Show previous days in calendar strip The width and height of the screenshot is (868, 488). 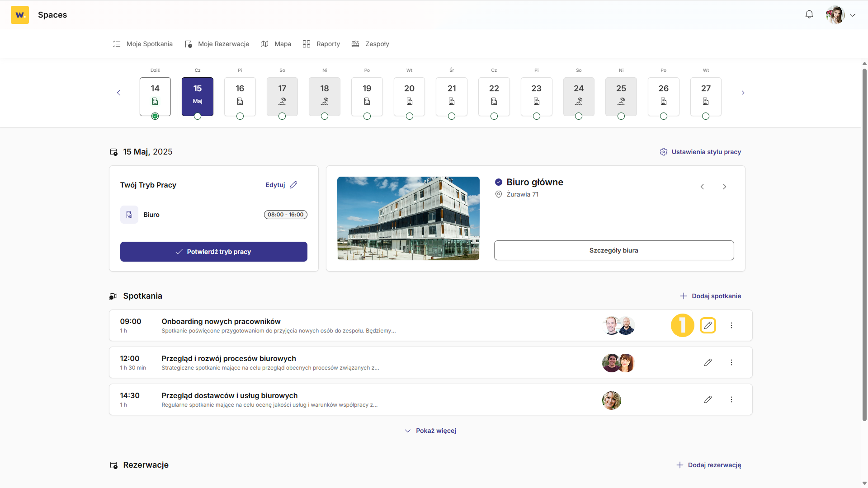click(119, 93)
